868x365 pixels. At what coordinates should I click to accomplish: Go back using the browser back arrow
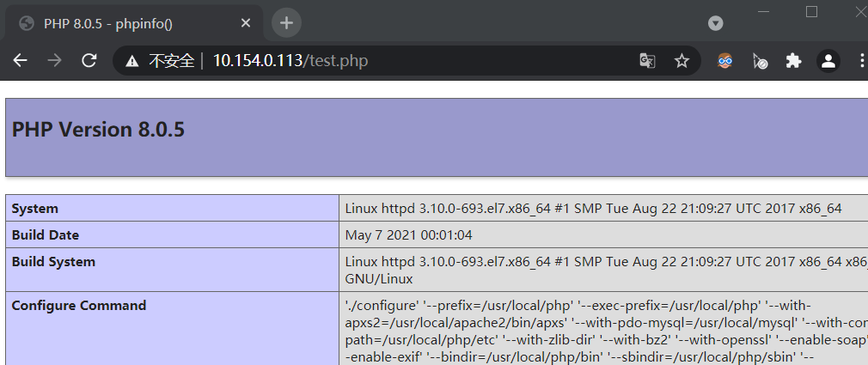tap(20, 60)
